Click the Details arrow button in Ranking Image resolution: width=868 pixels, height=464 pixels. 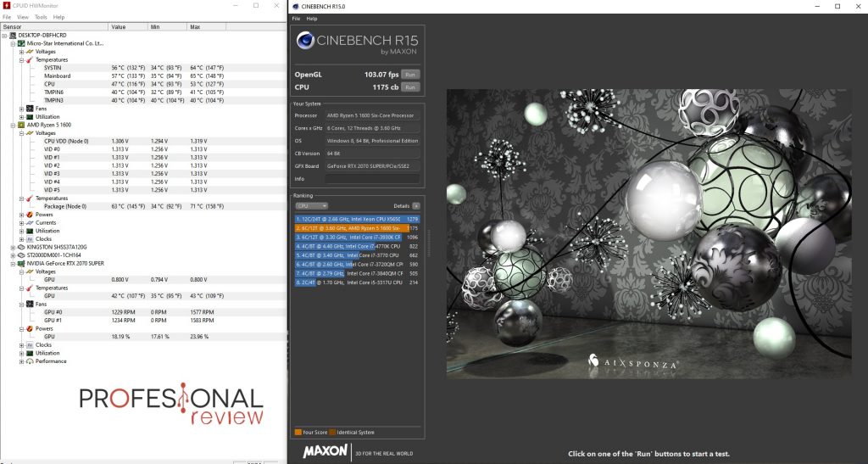pos(416,206)
